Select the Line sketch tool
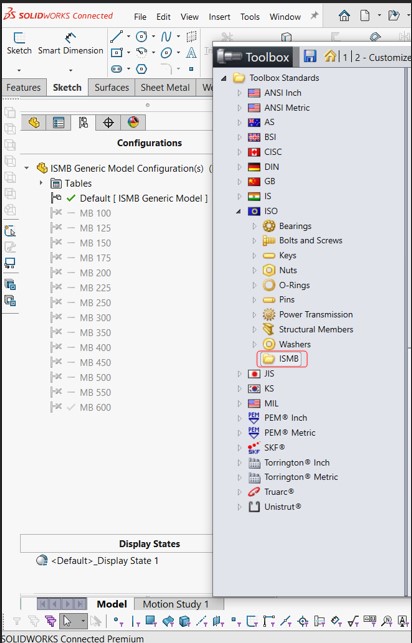Viewport: 412px width, 643px height. pyautogui.click(x=116, y=36)
